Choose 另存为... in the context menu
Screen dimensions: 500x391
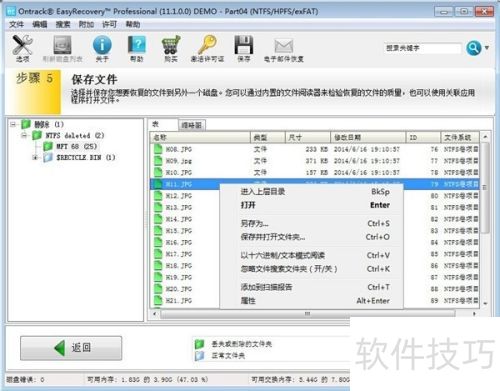[311, 224]
